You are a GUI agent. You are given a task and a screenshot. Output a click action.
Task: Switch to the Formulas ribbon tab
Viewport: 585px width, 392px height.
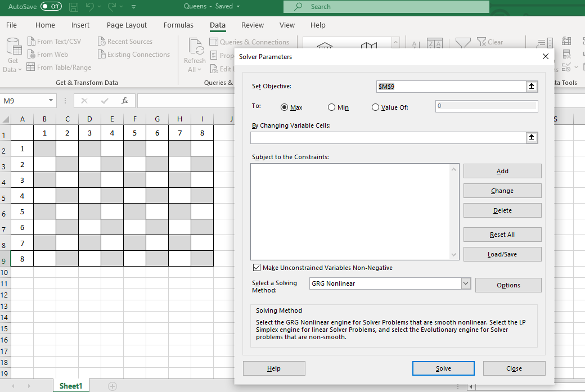coord(178,25)
